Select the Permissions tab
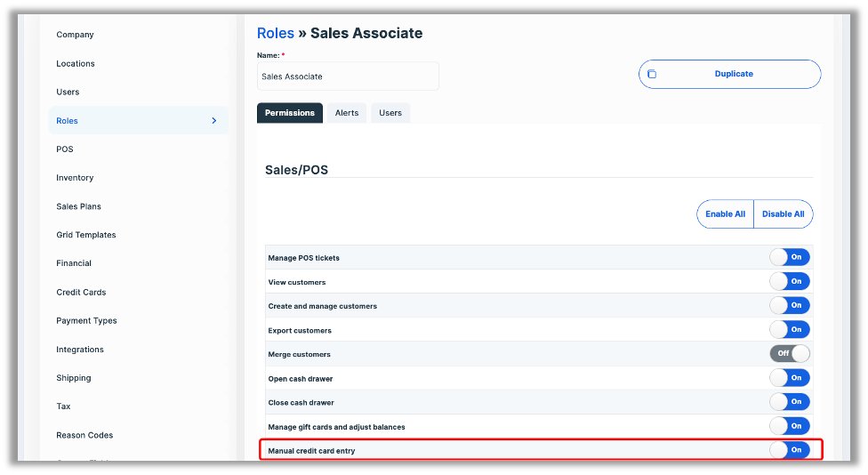The width and height of the screenshot is (868, 475). pyautogui.click(x=290, y=113)
